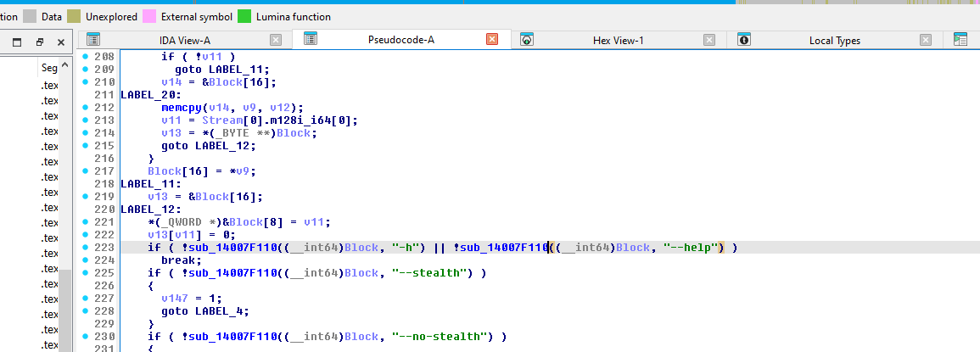The image size is (980, 352).
Task: Close the Hex View-1 tab
Action: pyautogui.click(x=709, y=40)
